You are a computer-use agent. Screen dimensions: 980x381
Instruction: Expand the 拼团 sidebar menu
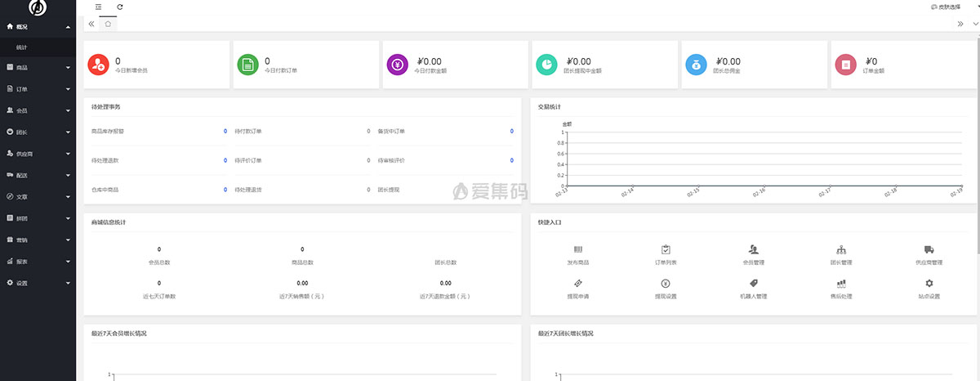pos(38,218)
